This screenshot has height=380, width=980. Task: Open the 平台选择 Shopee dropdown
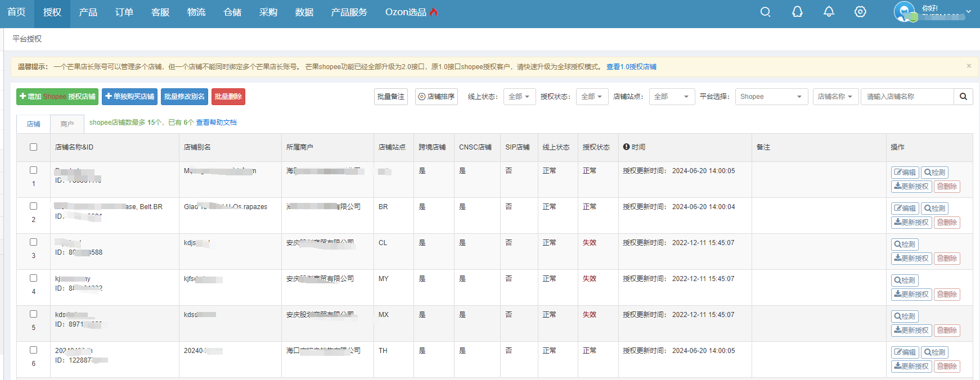771,97
